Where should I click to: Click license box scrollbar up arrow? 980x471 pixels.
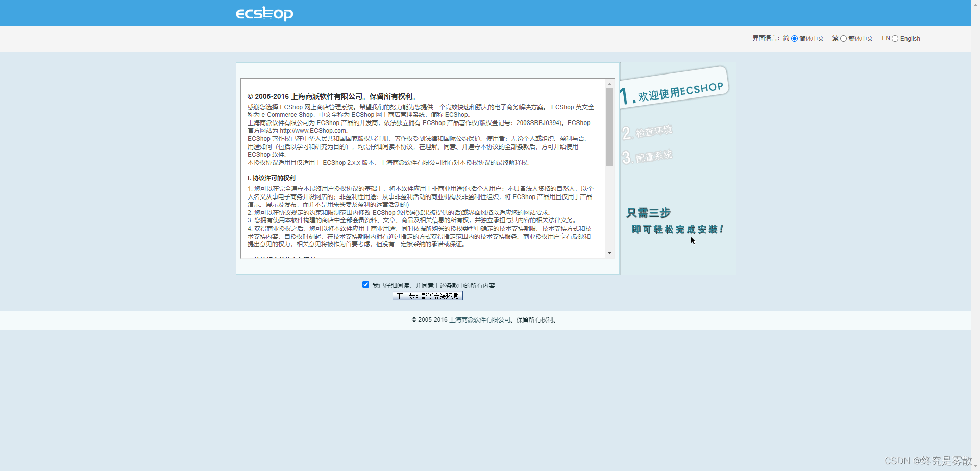pyautogui.click(x=609, y=83)
